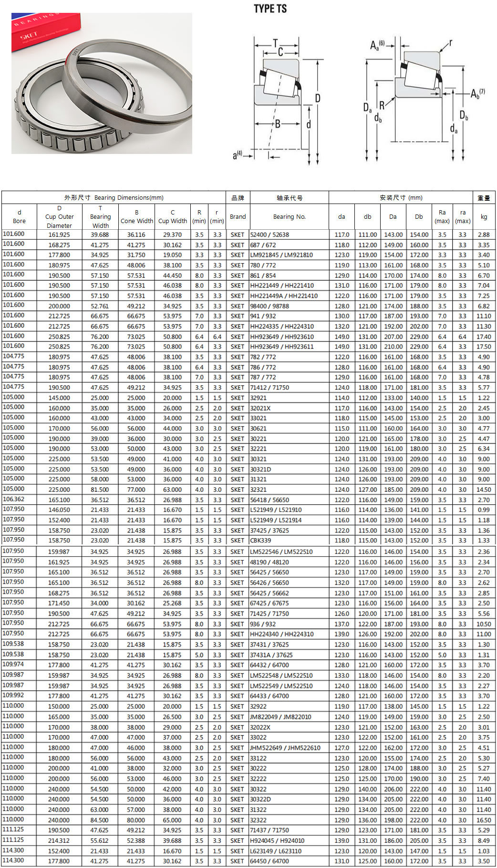Select bearing number 64450 / 64700
The width and height of the screenshot is (497, 868).
point(269,861)
